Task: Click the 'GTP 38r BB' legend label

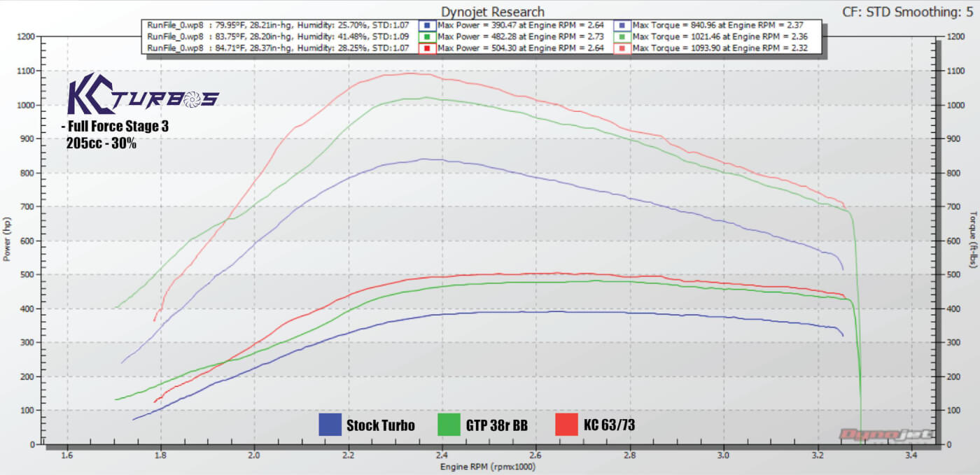Action: 496,425
